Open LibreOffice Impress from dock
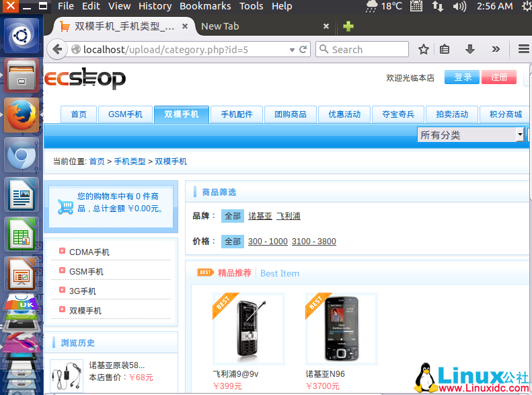The width and height of the screenshot is (532, 395). [x=22, y=274]
